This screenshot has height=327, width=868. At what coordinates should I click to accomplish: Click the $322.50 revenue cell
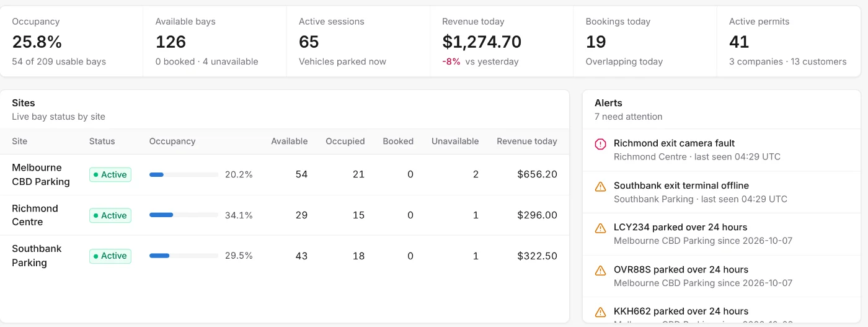(x=537, y=256)
